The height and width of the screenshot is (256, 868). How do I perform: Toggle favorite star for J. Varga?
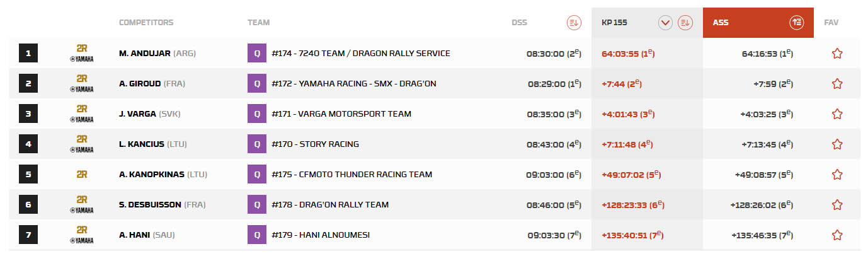pyautogui.click(x=837, y=114)
